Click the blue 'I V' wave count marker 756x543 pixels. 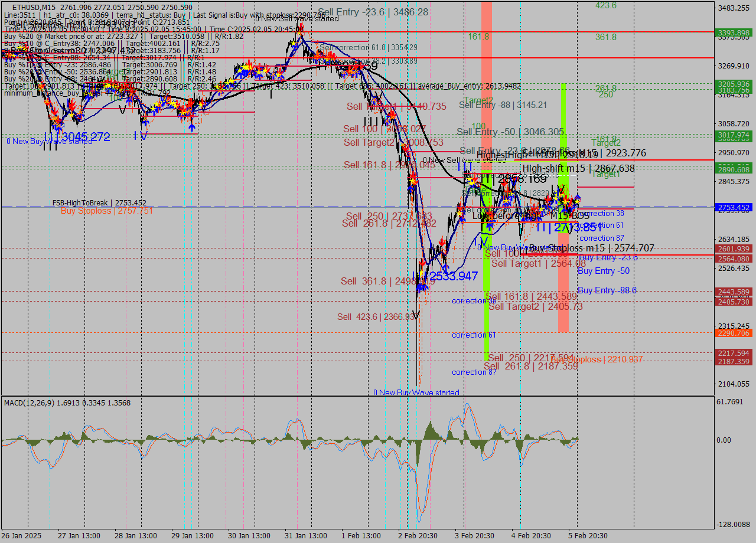pyautogui.click(x=139, y=135)
